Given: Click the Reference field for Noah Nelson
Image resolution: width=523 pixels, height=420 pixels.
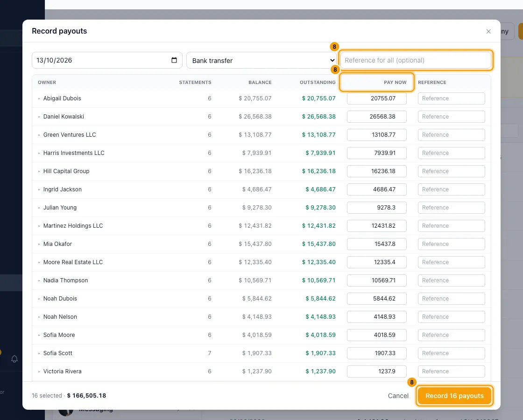Looking at the screenshot, I should click(x=451, y=317).
